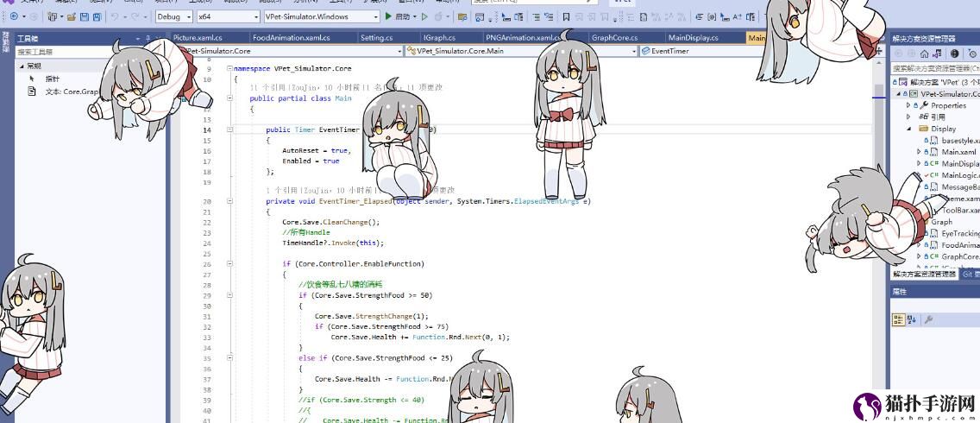Click 'AutoReset = true,' code line

[317, 151]
